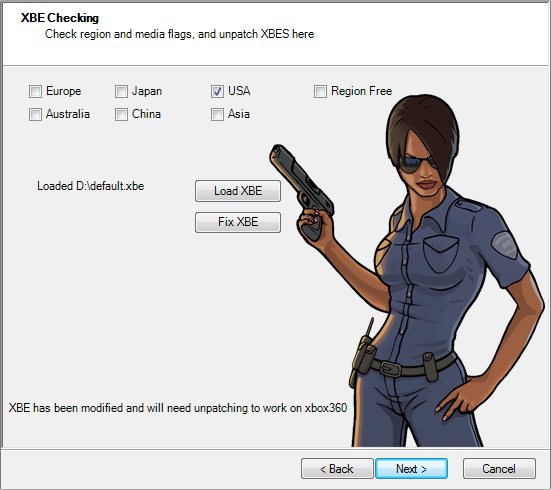Click the XBE modified warning message
Screen dimensions: 551x490
point(178,408)
